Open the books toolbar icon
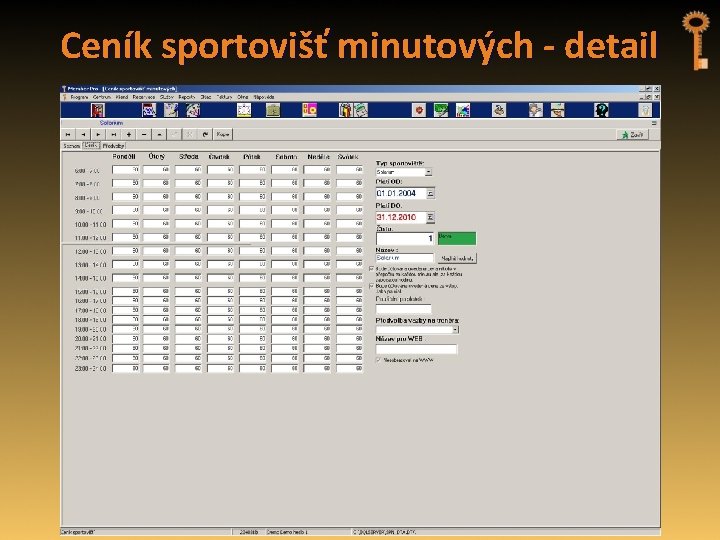This screenshot has height=540, width=720. point(345,110)
